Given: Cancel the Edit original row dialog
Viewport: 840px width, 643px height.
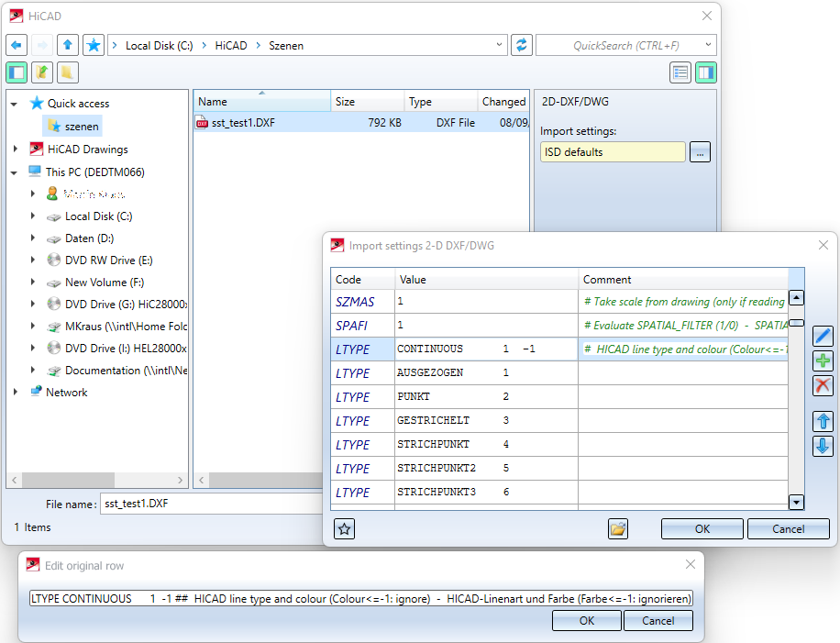Looking at the screenshot, I should [658, 620].
